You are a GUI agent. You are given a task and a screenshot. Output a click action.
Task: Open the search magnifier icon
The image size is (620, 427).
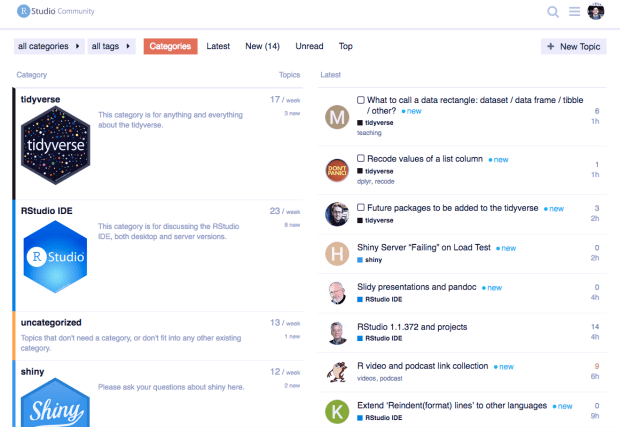[x=553, y=12]
